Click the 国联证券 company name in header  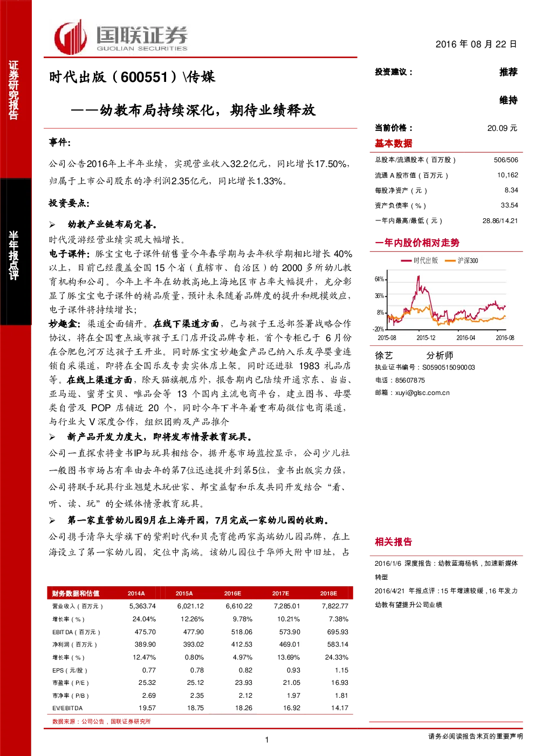coord(142,34)
